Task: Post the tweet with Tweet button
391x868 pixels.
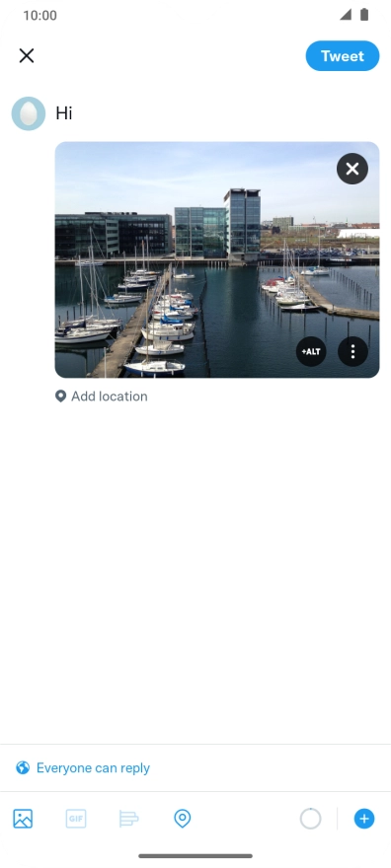Action: click(343, 56)
